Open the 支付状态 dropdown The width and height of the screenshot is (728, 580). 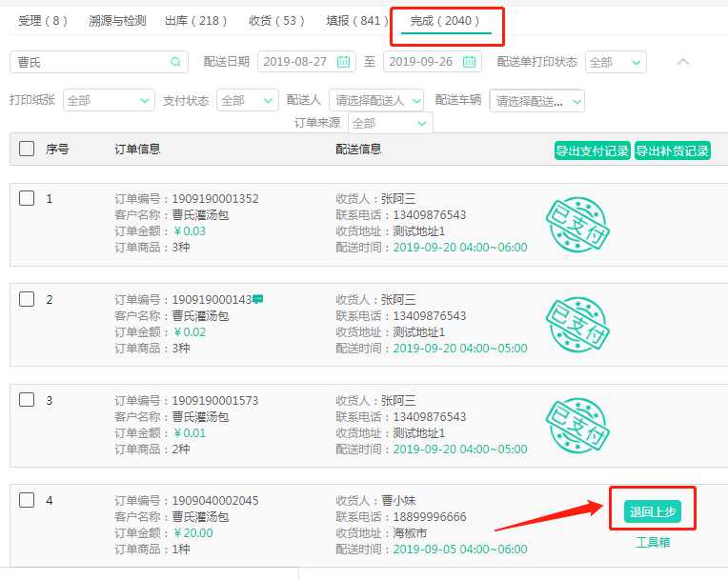point(248,100)
